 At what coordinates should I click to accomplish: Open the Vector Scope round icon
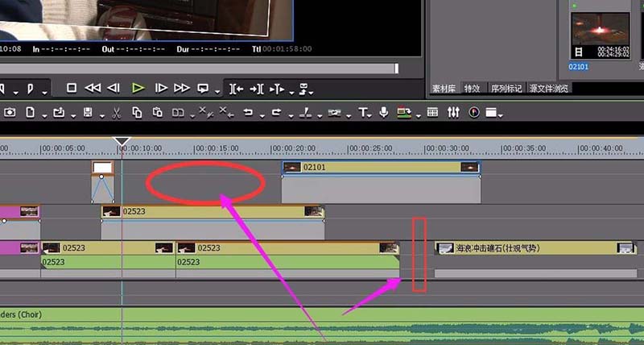point(474,112)
